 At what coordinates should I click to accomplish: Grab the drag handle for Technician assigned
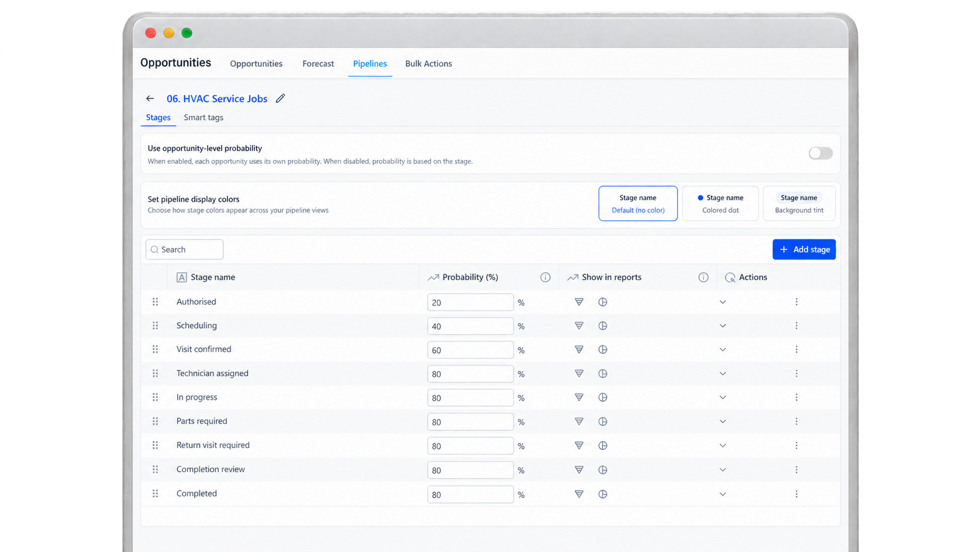click(155, 374)
